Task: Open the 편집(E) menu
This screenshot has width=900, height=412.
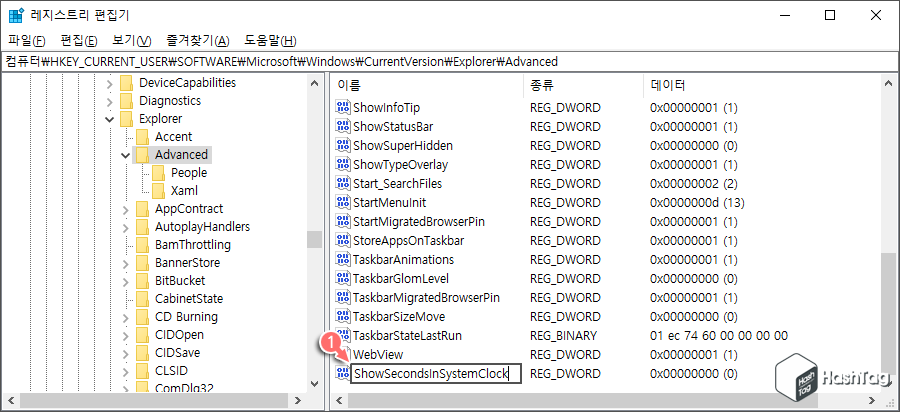Action: [79, 41]
